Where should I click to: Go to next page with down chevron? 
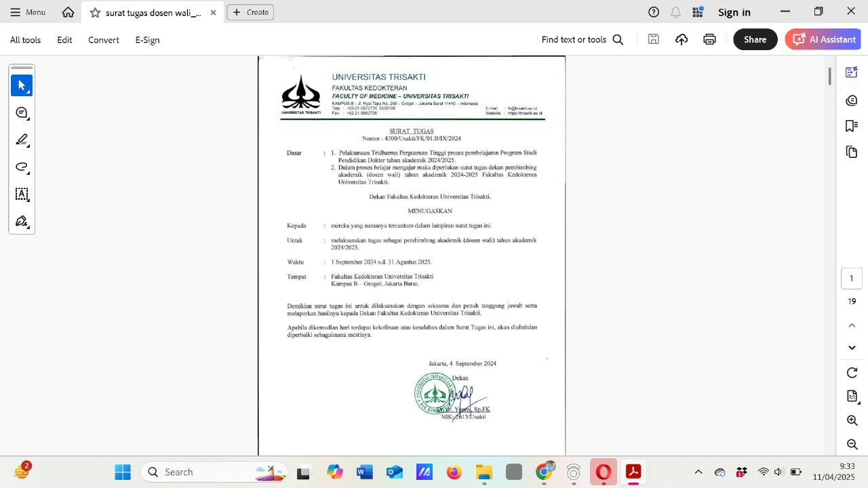pyautogui.click(x=852, y=348)
